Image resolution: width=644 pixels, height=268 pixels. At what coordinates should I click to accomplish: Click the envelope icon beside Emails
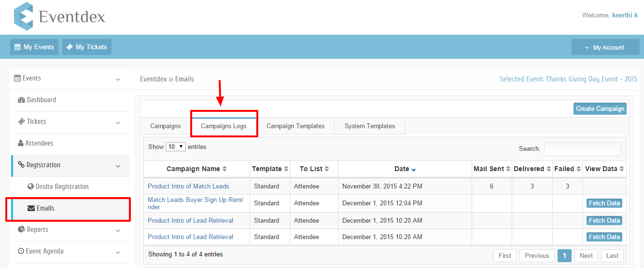[x=31, y=208]
